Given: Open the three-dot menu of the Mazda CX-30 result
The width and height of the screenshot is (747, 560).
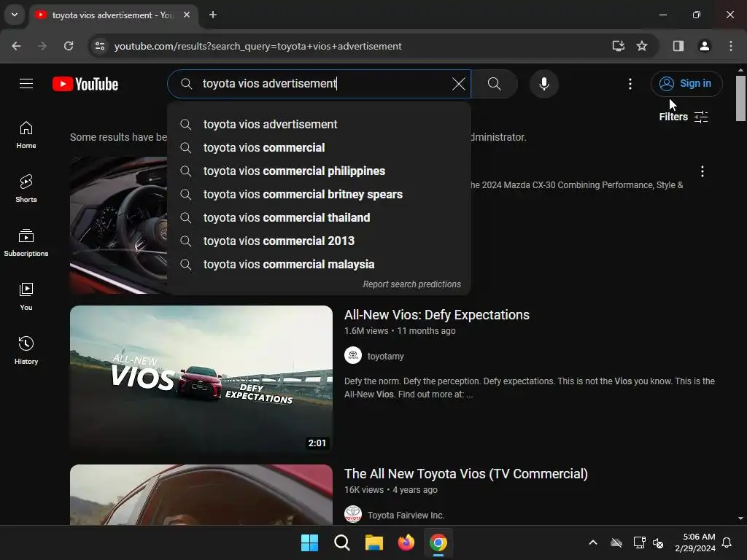Looking at the screenshot, I should [x=703, y=171].
